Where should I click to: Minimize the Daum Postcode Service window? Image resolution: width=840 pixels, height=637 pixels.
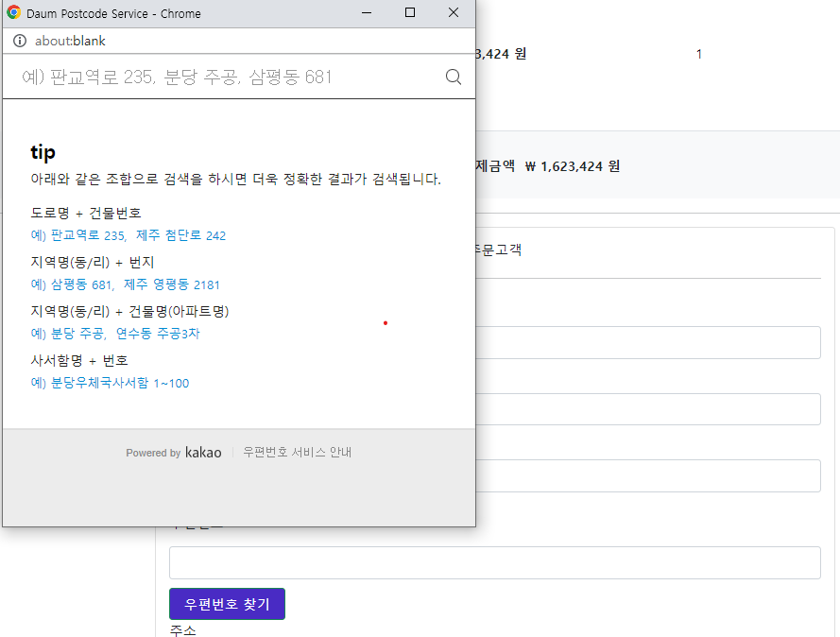(x=367, y=13)
